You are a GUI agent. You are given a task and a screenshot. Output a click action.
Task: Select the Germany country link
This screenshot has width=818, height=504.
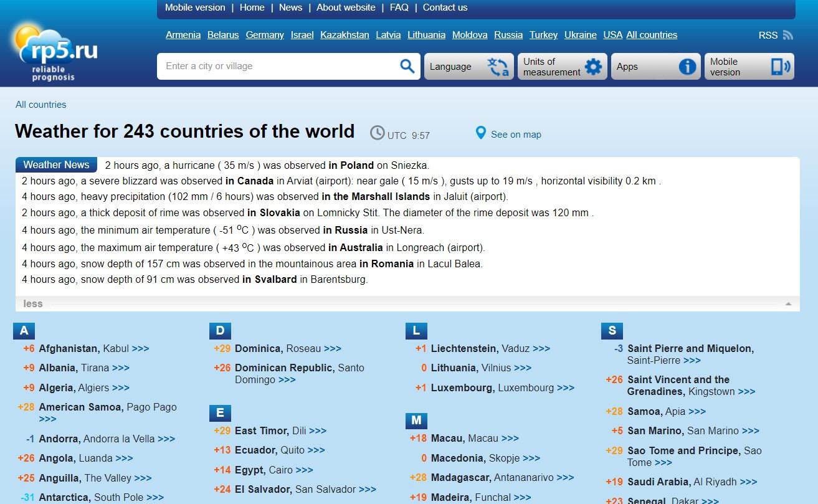click(x=265, y=35)
